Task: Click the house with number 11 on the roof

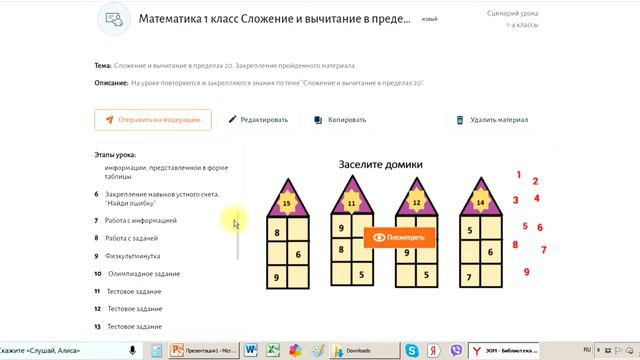Action: (352, 231)
